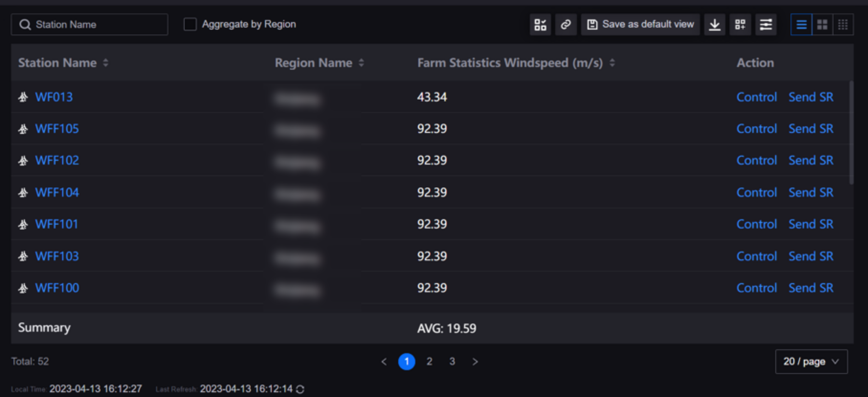Open the column filter settings sliders icon
The width and height of the screenshot is (868, 397).
(x=766, y=24)
